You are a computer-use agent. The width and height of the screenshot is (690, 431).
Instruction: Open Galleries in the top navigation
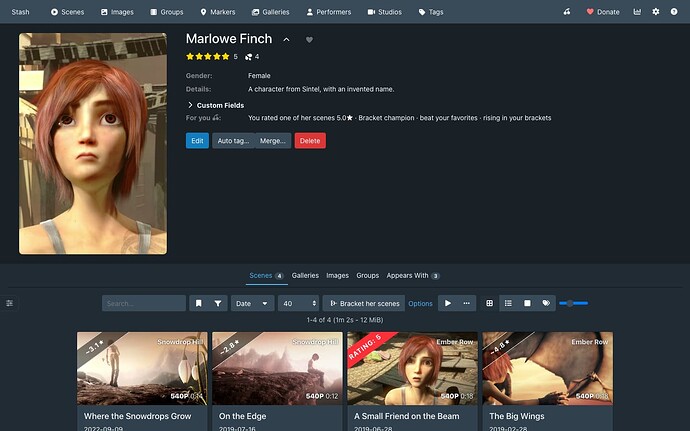coord(271,12)
